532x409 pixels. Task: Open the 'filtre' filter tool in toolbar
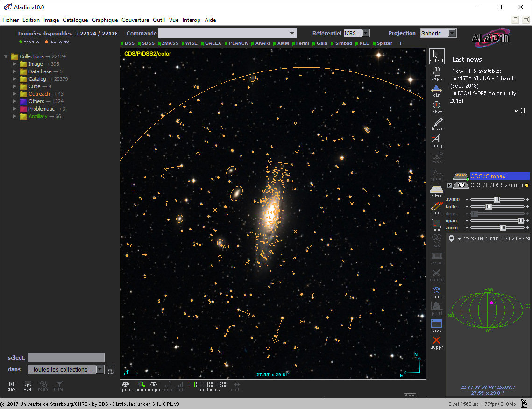point(436,191)
